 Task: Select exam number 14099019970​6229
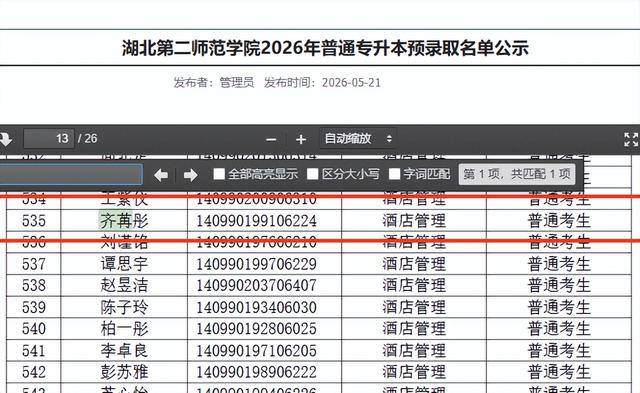[256, 264]
